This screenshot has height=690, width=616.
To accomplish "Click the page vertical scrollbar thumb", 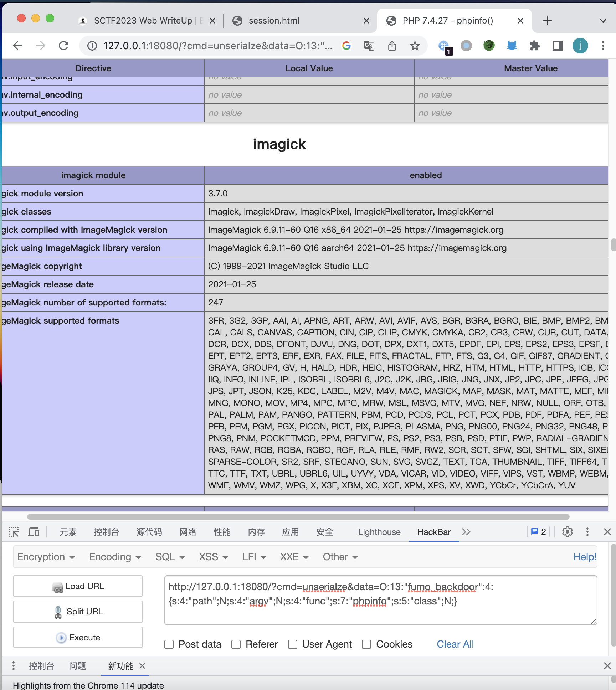I will [613, 245].
